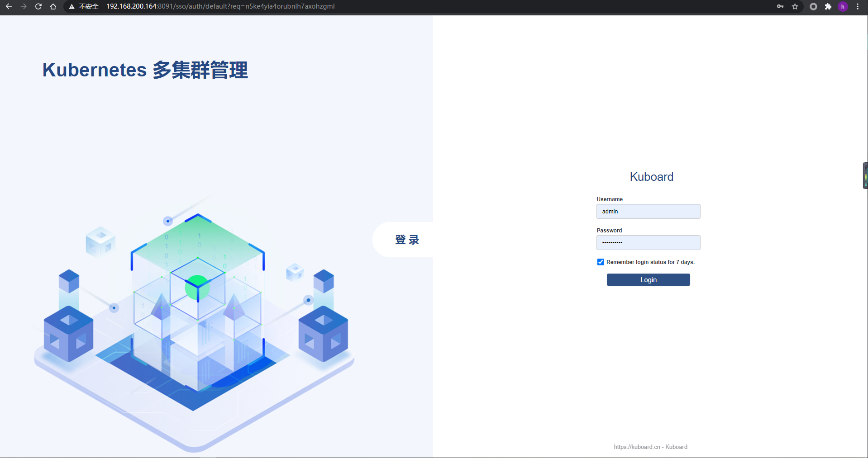Bookmark this page with the star icon
868x458 pixels.
[795, 6]
